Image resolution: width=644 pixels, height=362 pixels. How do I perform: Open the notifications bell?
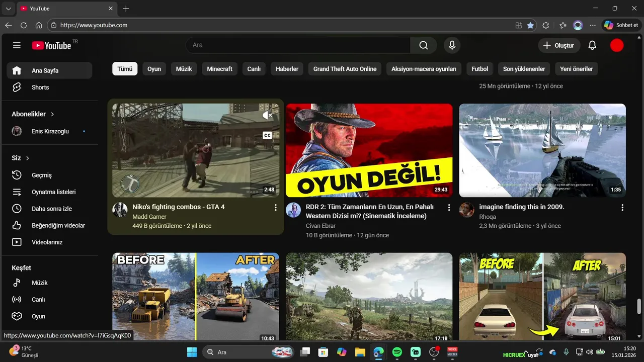coord(592,45)
